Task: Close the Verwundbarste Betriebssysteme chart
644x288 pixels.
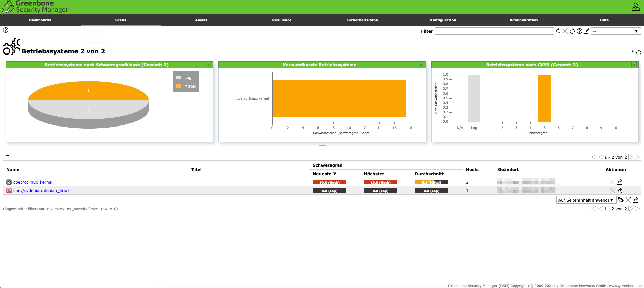Action: [x=421, y=65]
